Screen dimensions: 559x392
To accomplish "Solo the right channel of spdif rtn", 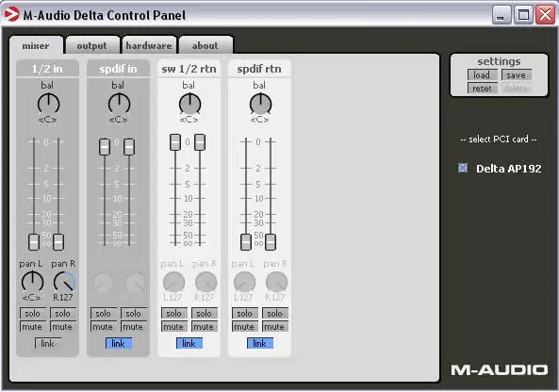I will pyautogui.click(x=275, y=313).
